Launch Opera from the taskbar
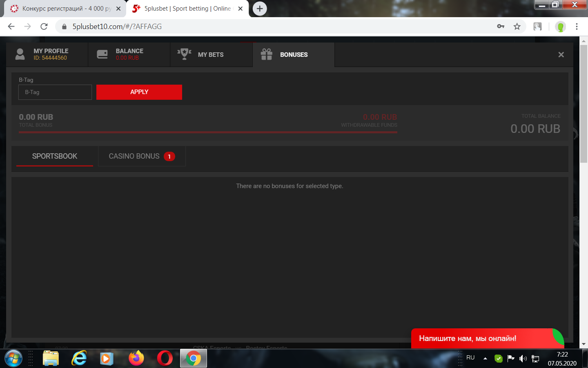The width and height of the screenshot is (588, 368). (165, 359)
